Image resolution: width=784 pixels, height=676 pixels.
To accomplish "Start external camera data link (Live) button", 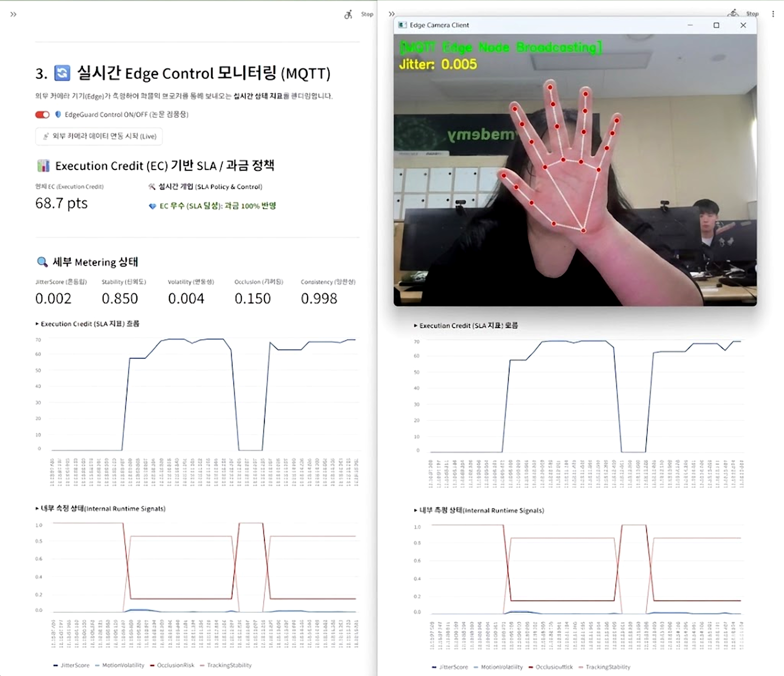I will (99, 136).
